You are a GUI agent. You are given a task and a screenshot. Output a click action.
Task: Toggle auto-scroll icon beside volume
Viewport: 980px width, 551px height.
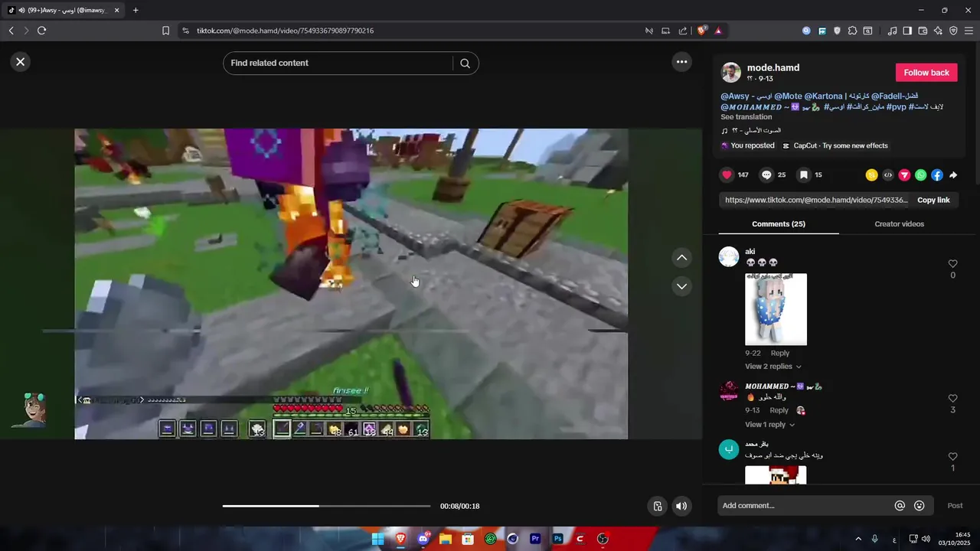657,506
